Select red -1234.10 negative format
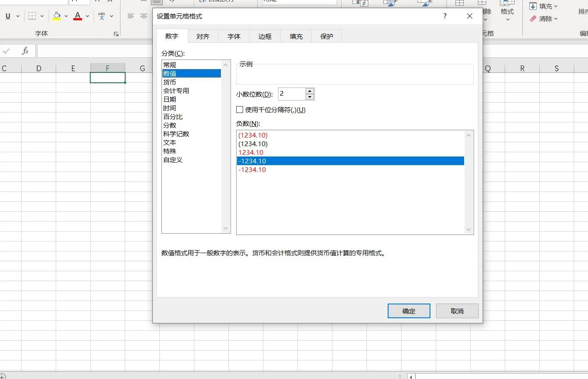This screenshot has width=588, height=379. click(351, 170)
